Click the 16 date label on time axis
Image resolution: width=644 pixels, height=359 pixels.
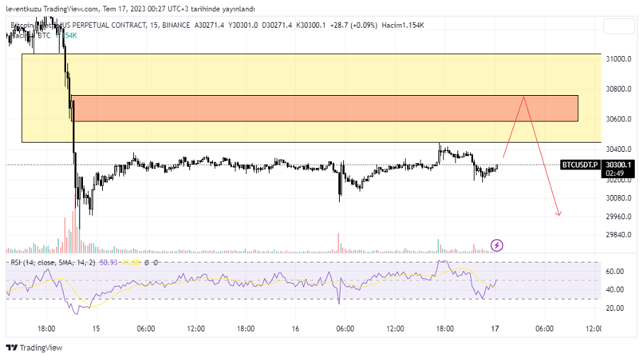(295, 329)
